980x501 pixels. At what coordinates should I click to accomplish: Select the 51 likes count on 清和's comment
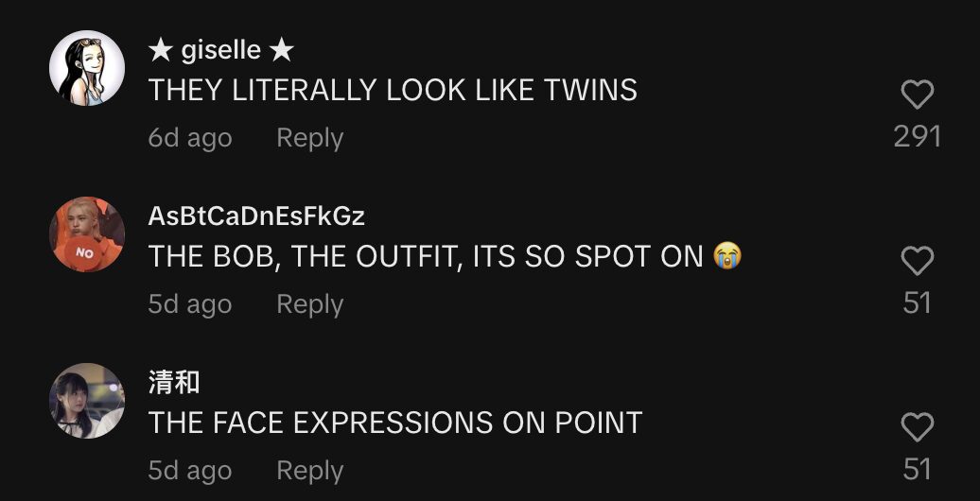[917, 469]
